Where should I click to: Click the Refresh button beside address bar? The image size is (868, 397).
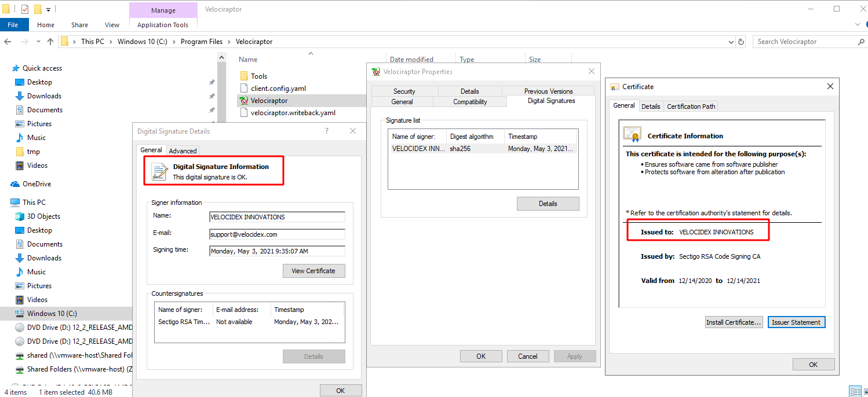(x=741, y=42)
